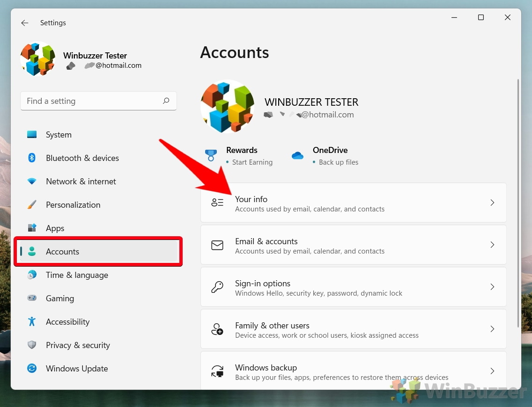
Task: Click the Gaming controller icon
Action: 32,298
